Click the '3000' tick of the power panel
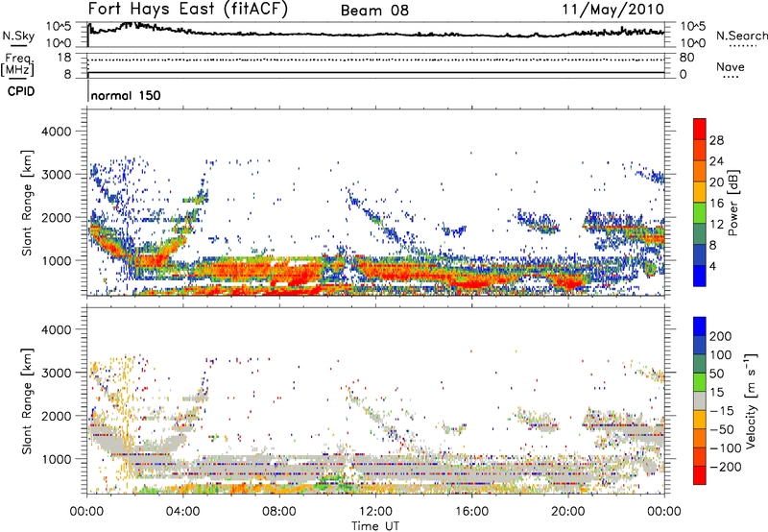The image size is (768, 532). (57, 175)
